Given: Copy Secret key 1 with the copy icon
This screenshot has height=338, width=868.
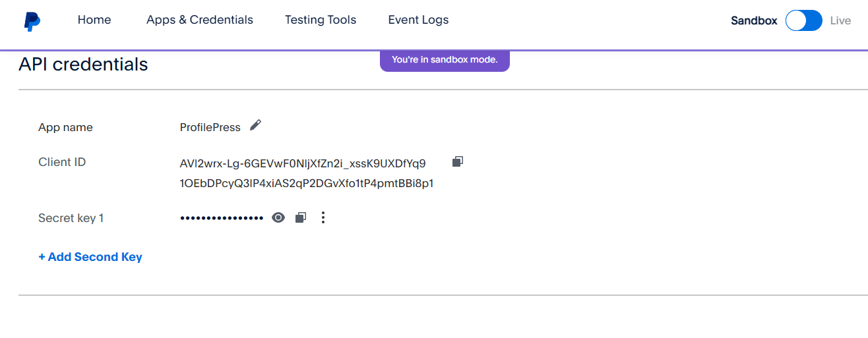Looking at the screenshot, I should click(x=301, y=217).
